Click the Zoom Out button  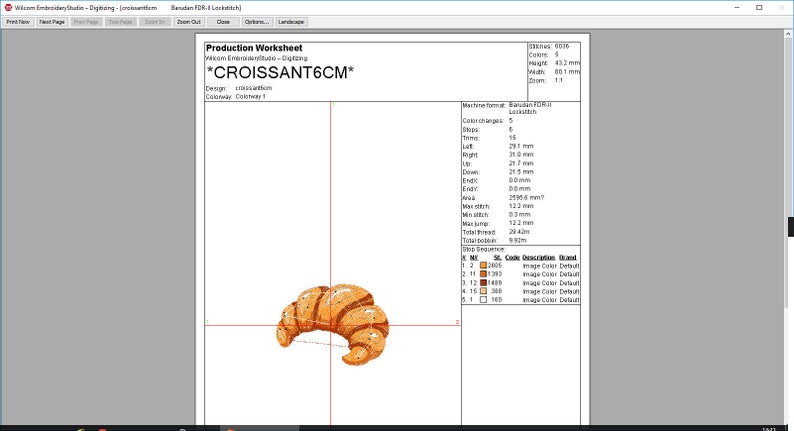189,22
